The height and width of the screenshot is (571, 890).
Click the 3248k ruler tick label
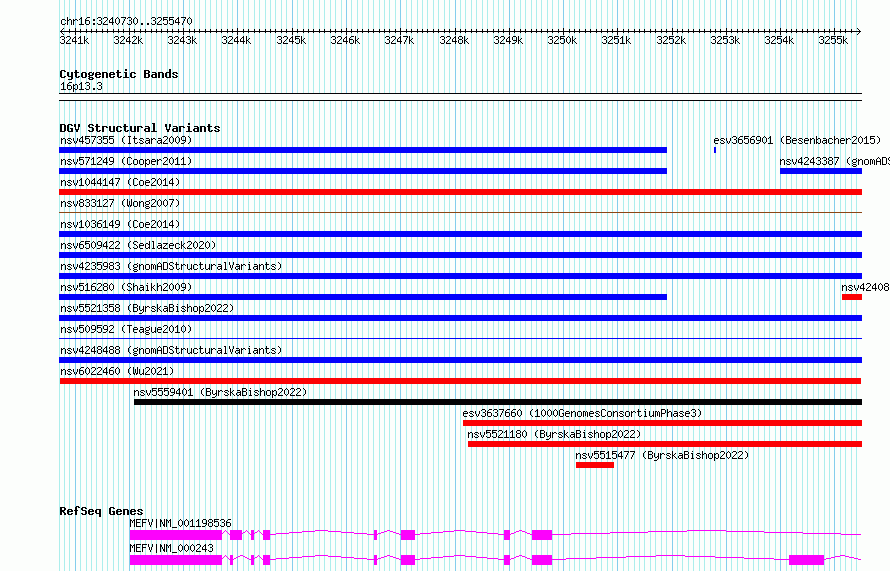click(454, 40)
